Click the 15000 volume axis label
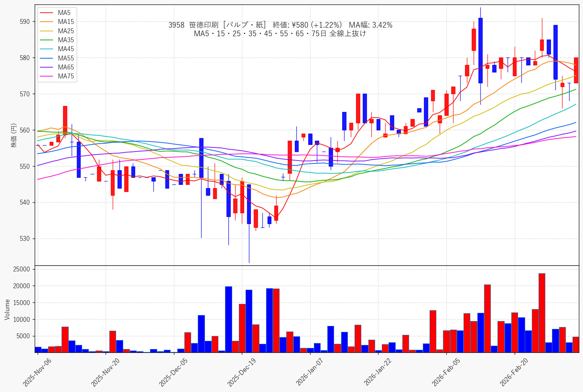This screenshot has height=392, width=583. (x=21, y=303)
